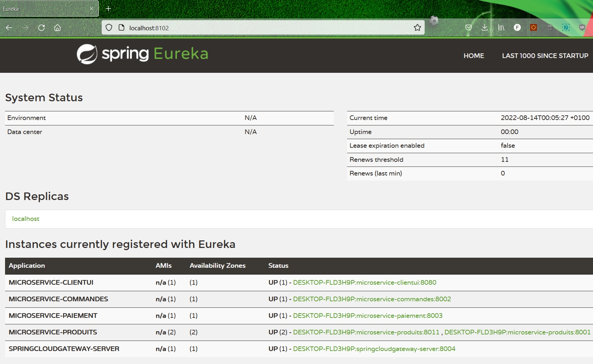Click the Renews threshold label
This screenshot has height=364, width=593.
pos(376,160)
